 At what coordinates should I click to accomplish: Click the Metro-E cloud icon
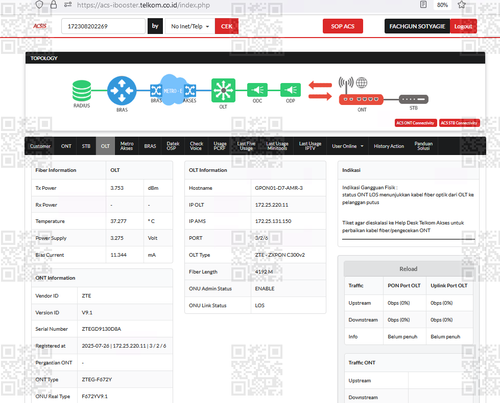(173, 90)
